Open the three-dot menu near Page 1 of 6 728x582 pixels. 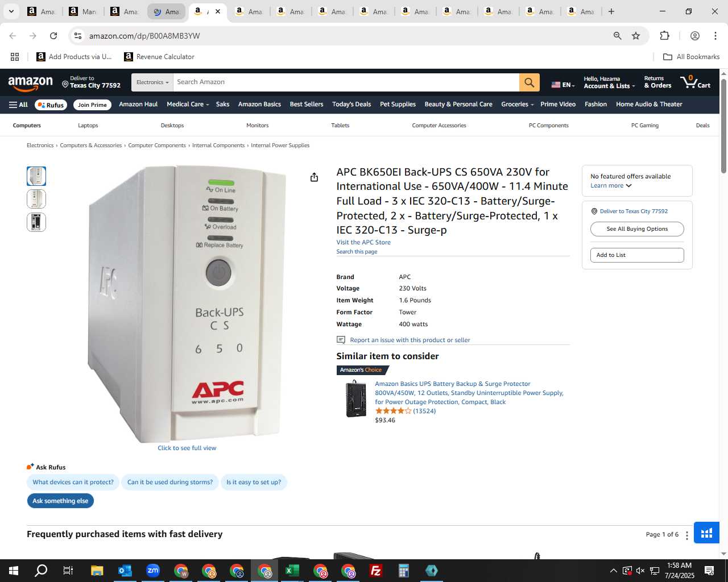(686, 535)
